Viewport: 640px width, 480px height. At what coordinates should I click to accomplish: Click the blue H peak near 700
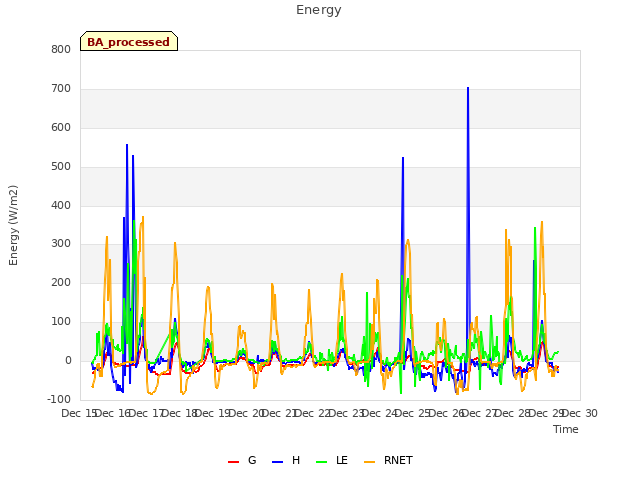(468, 88)
